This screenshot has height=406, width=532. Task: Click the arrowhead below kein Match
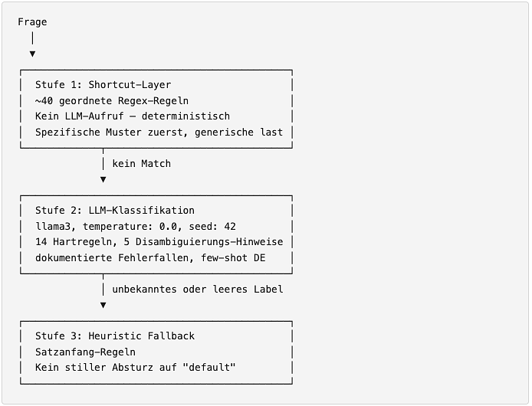(x=103, y=179)
